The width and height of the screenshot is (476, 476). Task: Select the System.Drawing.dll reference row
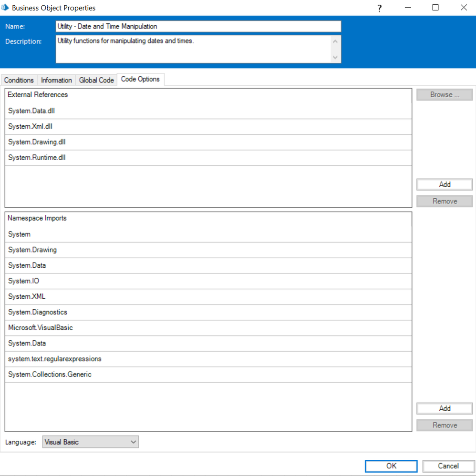coord(208,142)
